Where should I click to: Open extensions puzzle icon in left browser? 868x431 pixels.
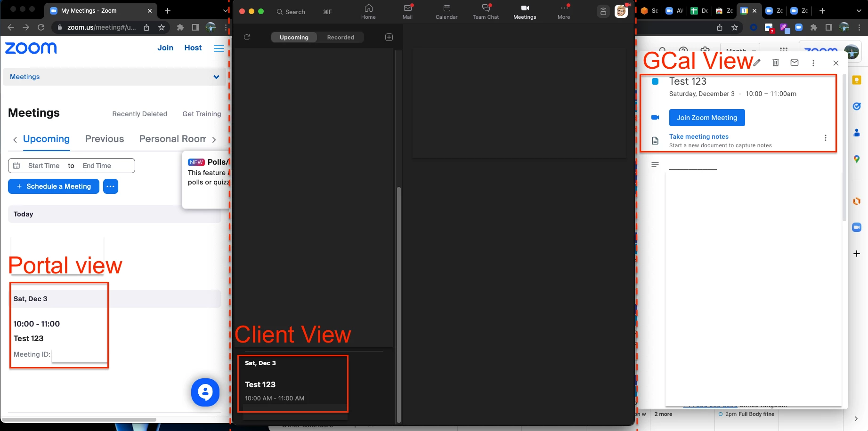tap(180, 27)
